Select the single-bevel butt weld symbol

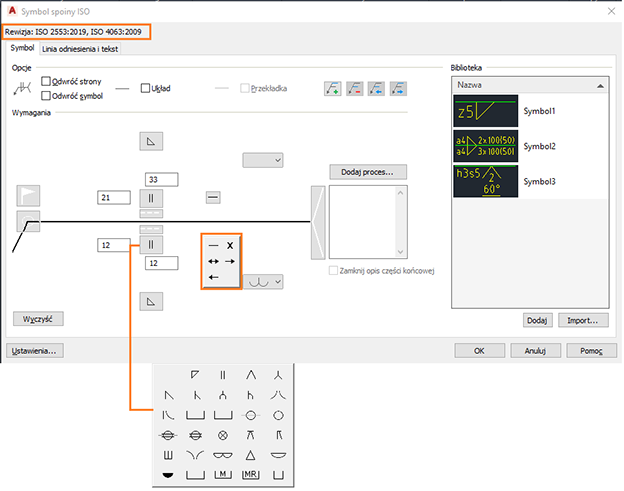click(169, 395)
